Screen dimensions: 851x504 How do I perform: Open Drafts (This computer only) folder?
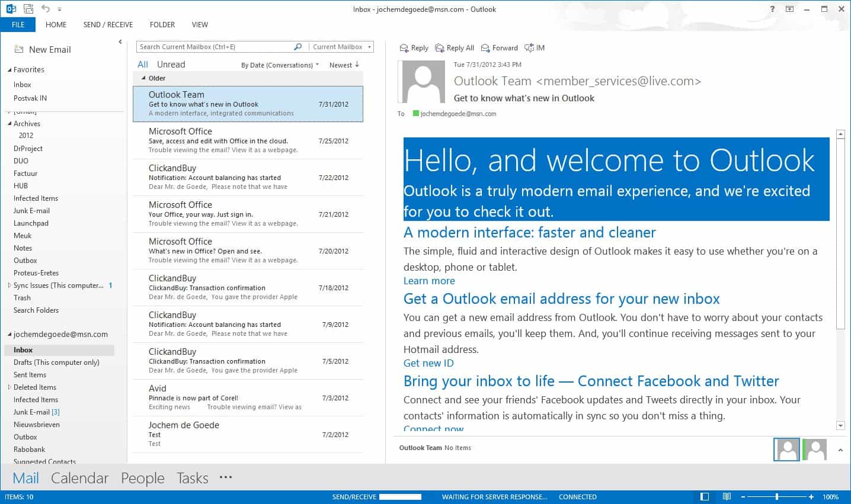56,362
